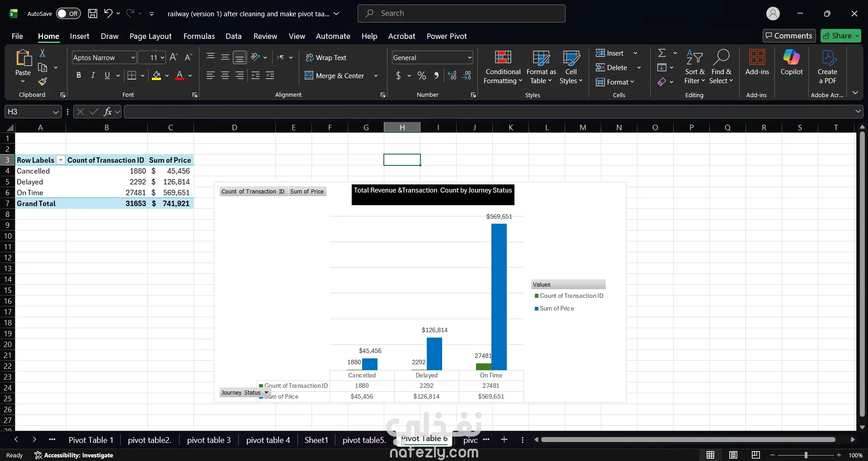
Task: Toggle Italic formatting
Action: coord(93,75)
